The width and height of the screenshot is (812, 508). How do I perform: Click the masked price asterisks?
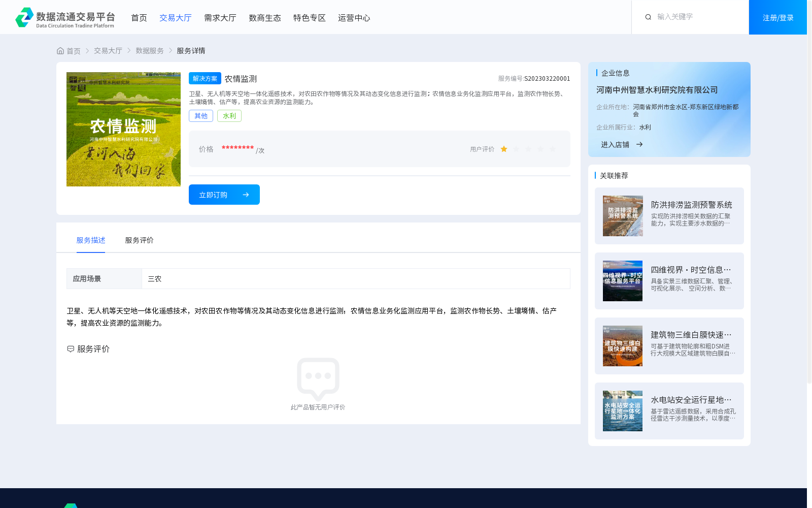pos(238,148)
